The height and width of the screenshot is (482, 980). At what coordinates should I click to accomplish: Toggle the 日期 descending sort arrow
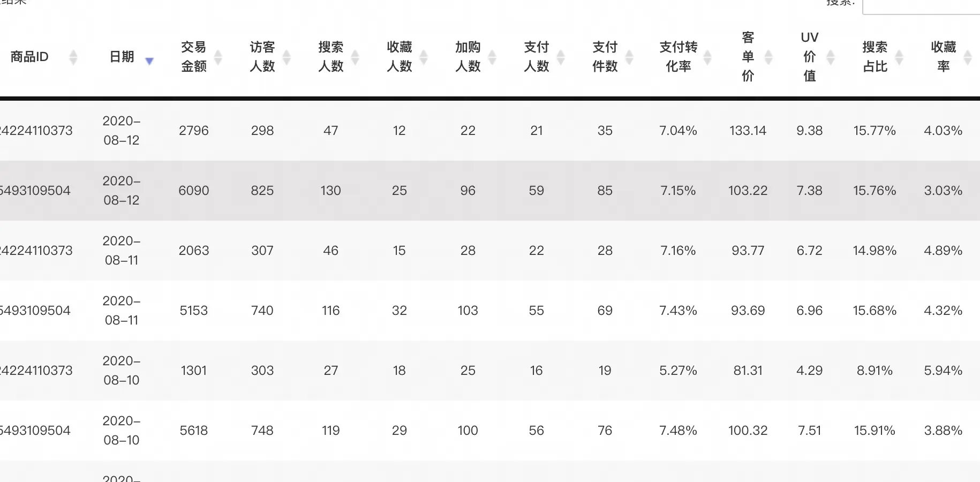(x=149, y=61)
